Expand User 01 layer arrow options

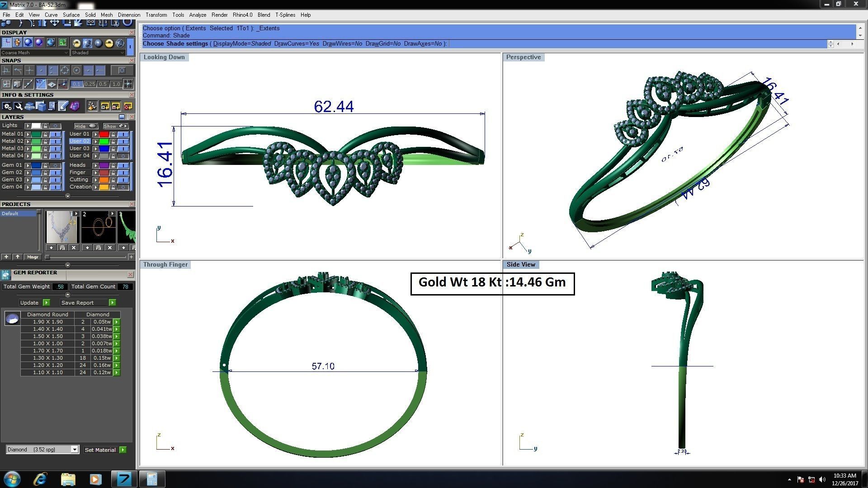(x=95, y=134)
